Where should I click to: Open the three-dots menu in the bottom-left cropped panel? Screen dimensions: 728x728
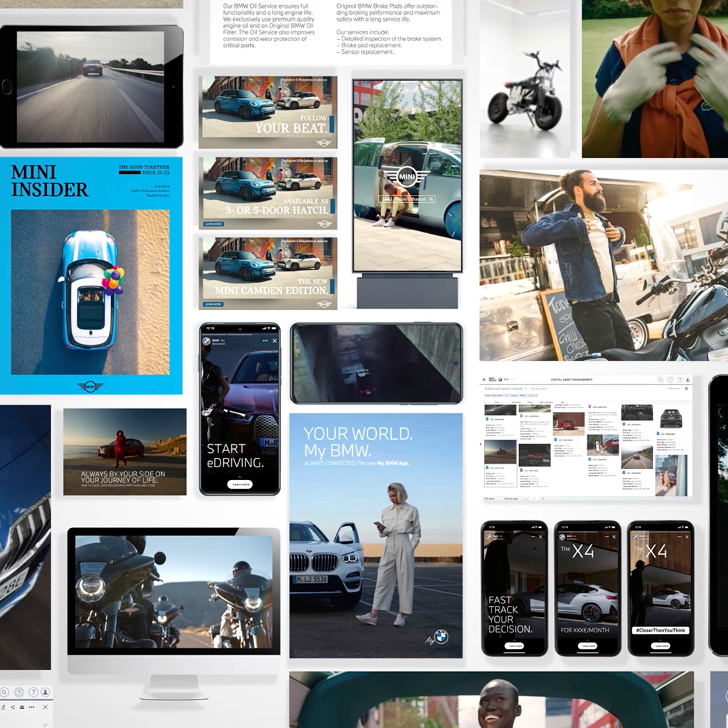pyautogui.click(x=32, y=707)
